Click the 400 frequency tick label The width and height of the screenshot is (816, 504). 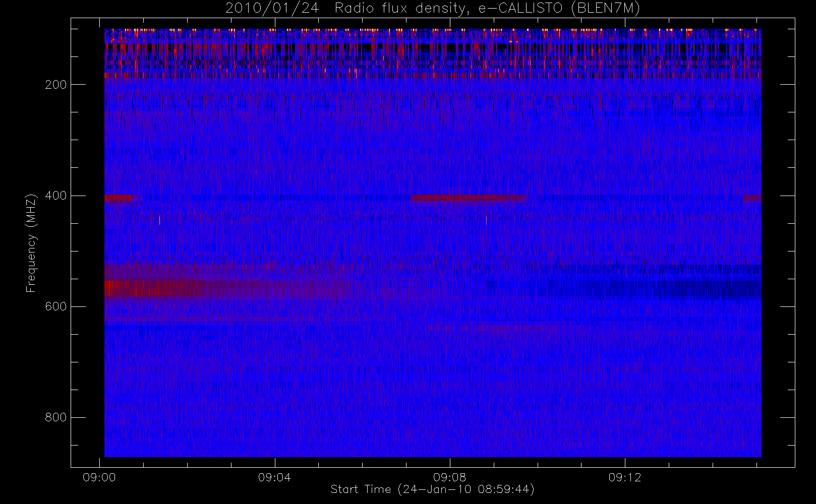55,196
